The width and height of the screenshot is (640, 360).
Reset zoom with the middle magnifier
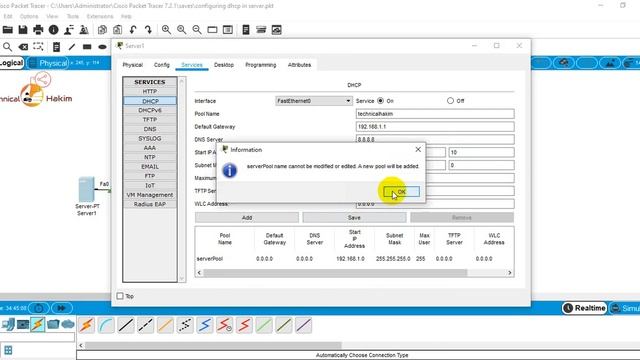pos(182,30)
